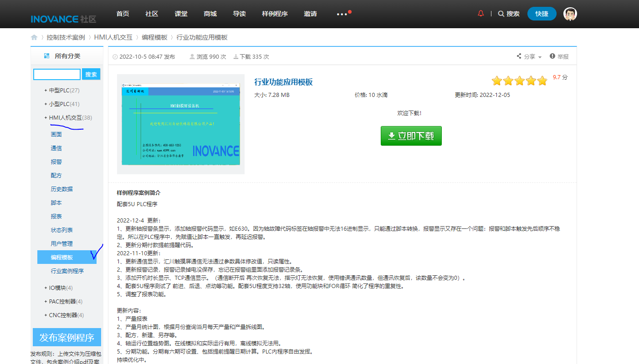Open the 分享 share dropdown
Image resolution: width=639 pixels, height=364 pixels.
(529, 56)
